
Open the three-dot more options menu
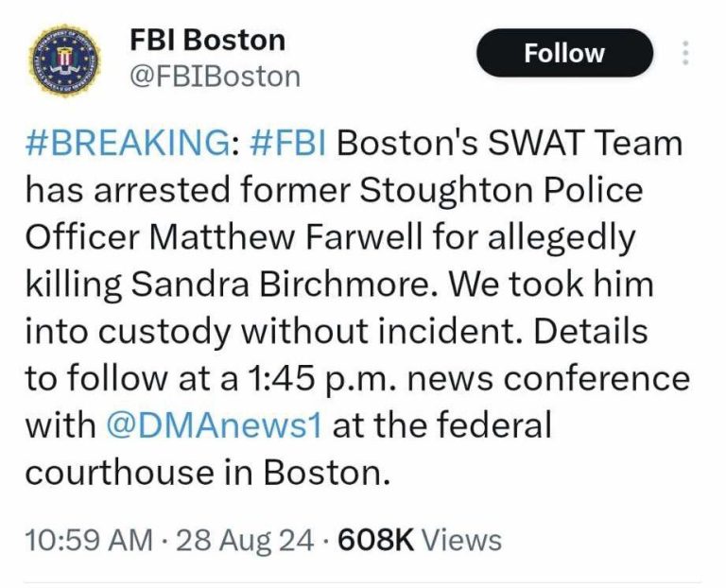685,53
